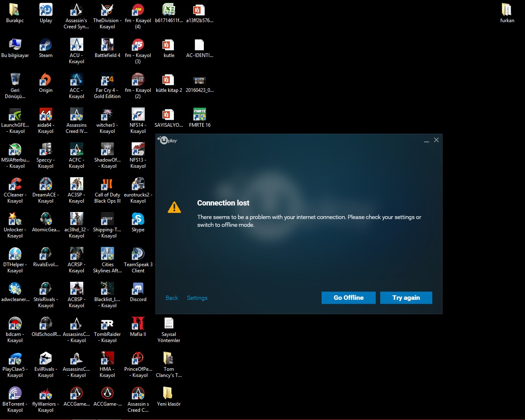Image resolution: width=525 pixels, height=420 pixels.
Task: Click the Go Offline button
Action: tap(348, 298)
